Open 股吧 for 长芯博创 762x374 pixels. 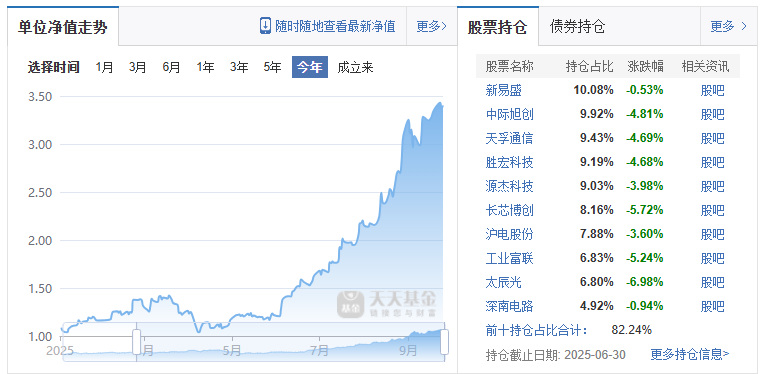pos(712,210)
